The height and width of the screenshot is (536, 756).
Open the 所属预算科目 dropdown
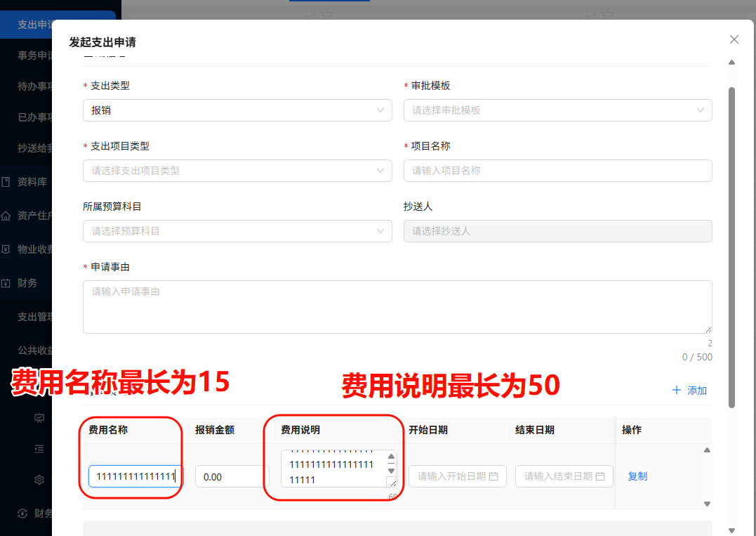(237, 231)
